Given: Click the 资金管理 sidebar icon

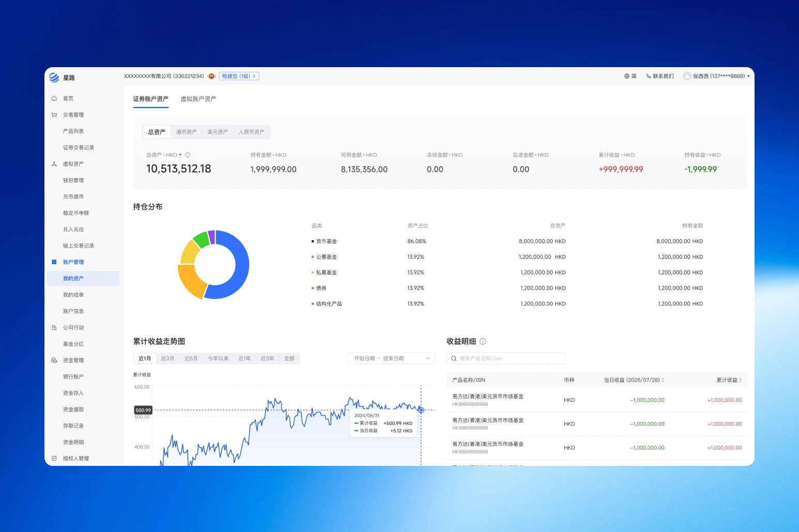Looking at the screenshot, I should tap(54, 360).
